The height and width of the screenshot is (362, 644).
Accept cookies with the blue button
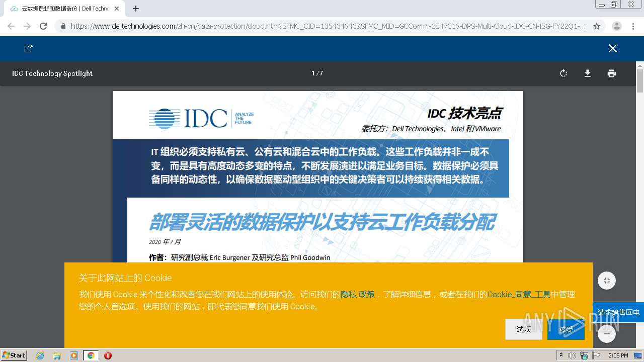coord(566,329)
